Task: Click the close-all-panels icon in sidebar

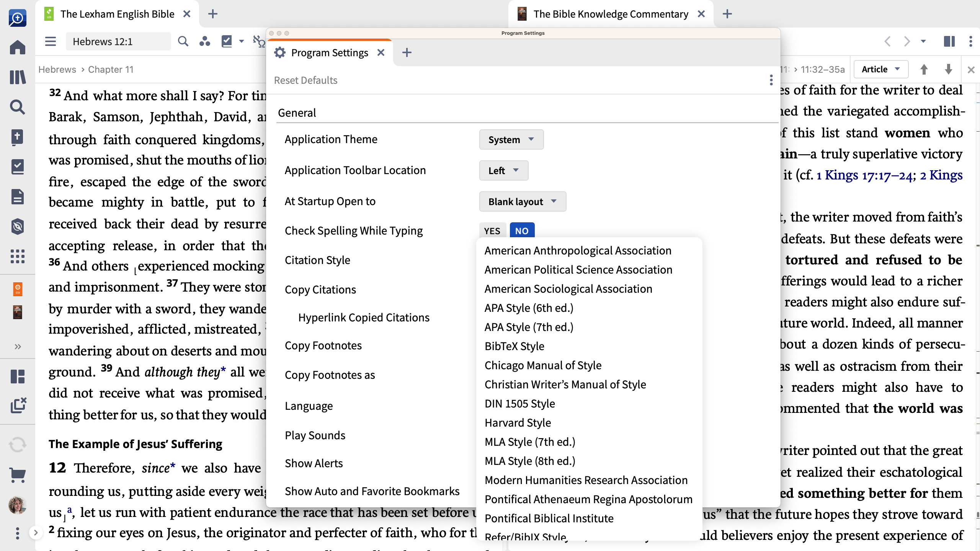Action: point(18,405)
